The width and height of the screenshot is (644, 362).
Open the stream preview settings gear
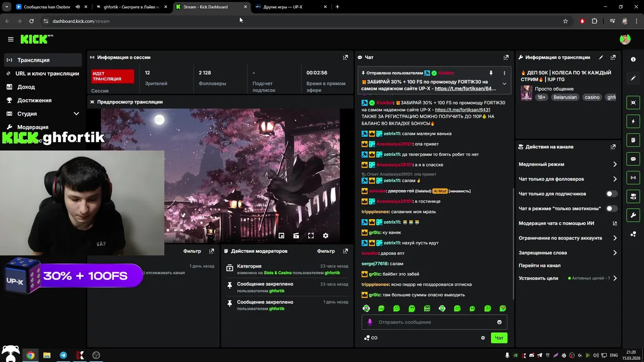[x=326, y=235]
